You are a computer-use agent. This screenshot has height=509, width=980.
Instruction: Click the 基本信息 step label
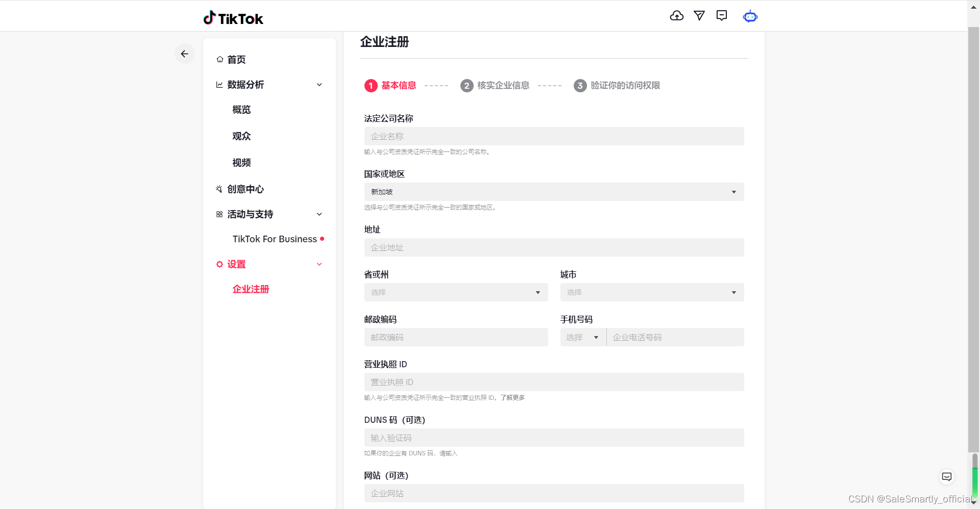(x=399, y=86)
